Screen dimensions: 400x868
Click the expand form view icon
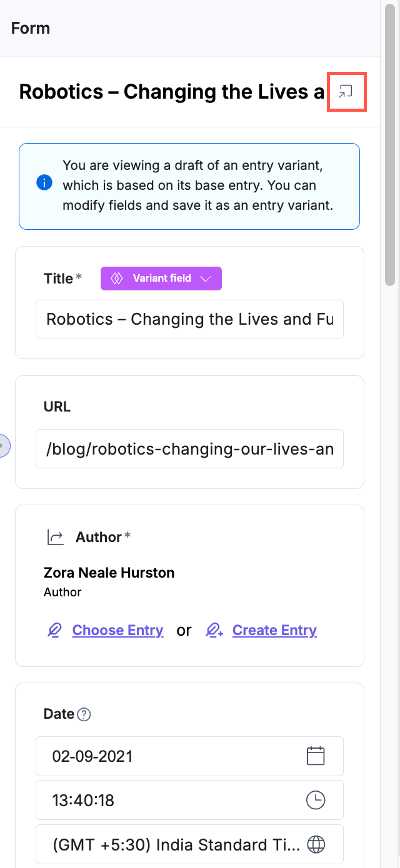pos(346,92)
